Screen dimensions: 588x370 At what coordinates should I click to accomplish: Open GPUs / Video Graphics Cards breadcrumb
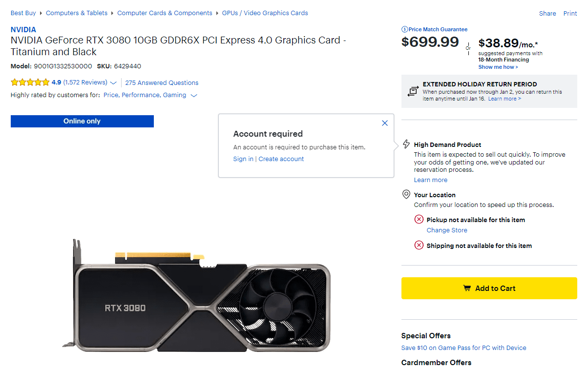[x=265, y=13]
